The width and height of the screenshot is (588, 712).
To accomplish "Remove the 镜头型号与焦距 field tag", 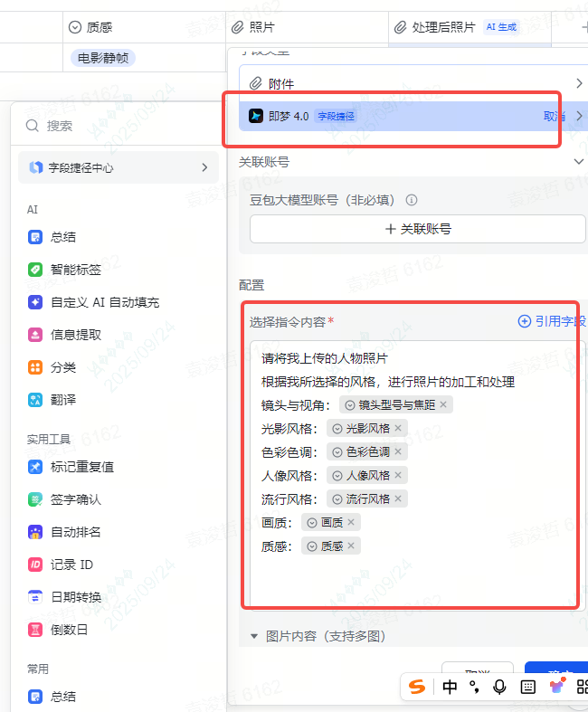I will click(x=443, y=404).
